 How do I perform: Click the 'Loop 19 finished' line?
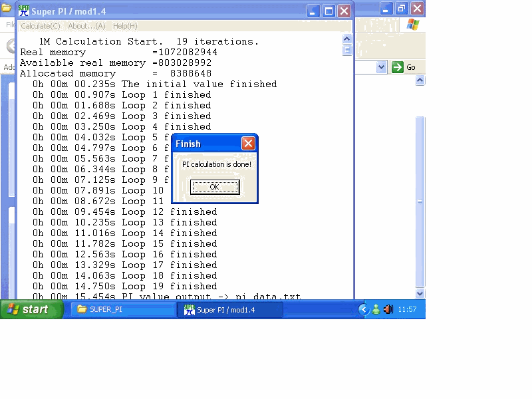tap(125, 287)
